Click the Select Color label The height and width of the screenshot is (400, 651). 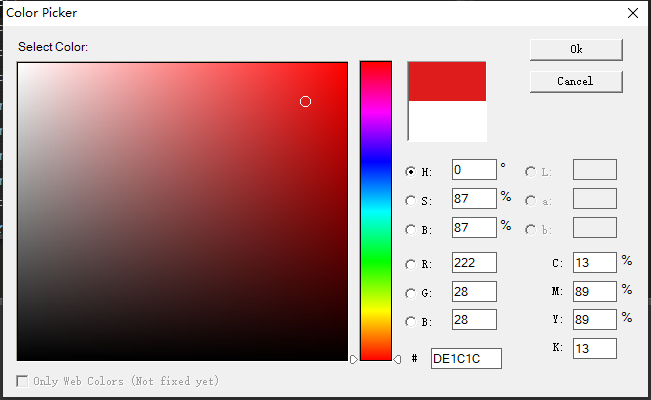pyautogui.click(x=53, y=47)
